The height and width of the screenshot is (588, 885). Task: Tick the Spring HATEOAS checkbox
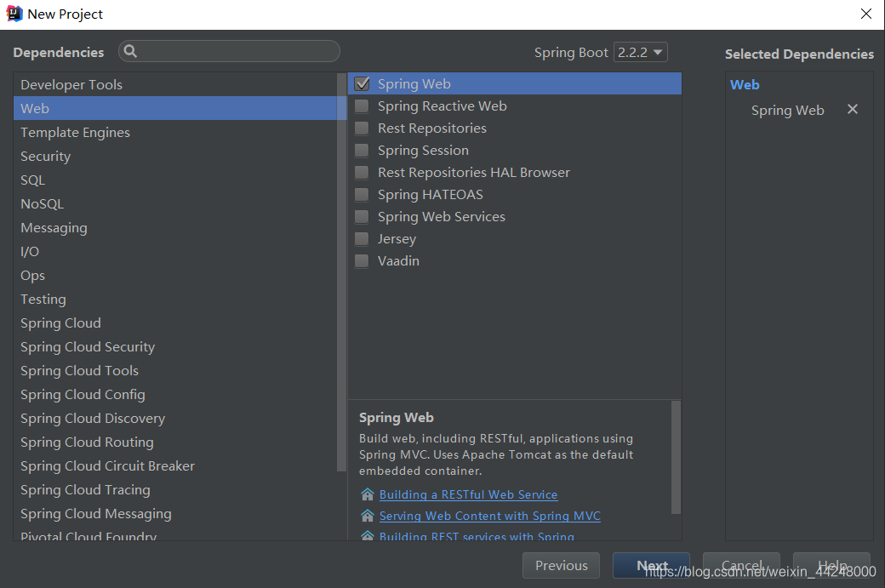coord(362,195)
